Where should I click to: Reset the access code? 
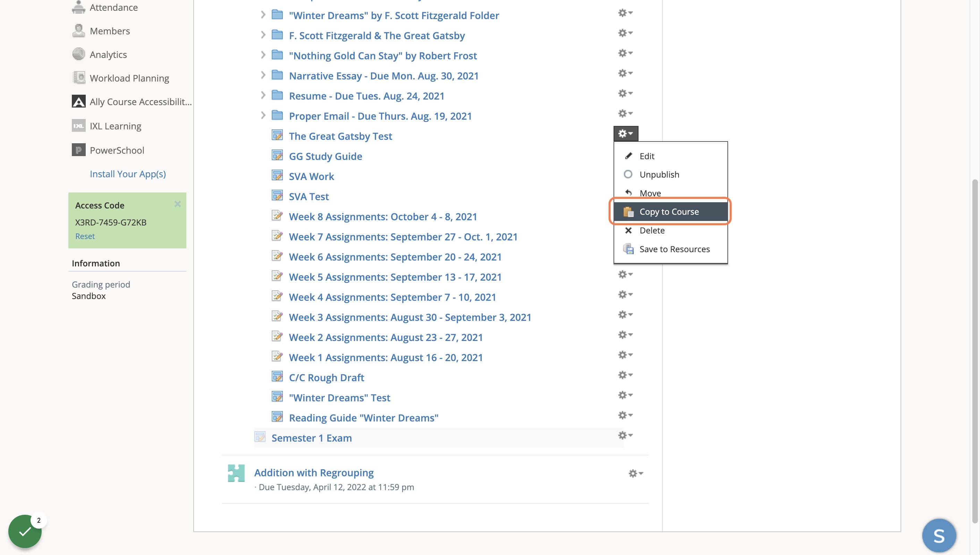[85, 236]
